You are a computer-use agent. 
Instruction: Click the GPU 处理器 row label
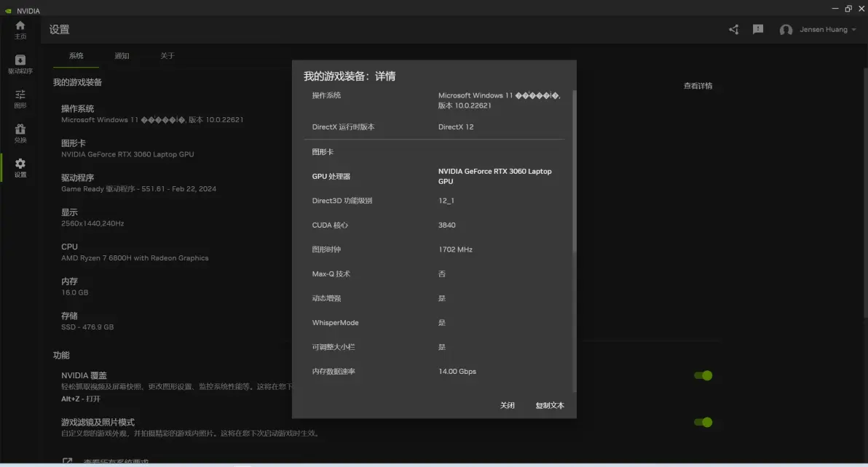[x=331, y=176]
